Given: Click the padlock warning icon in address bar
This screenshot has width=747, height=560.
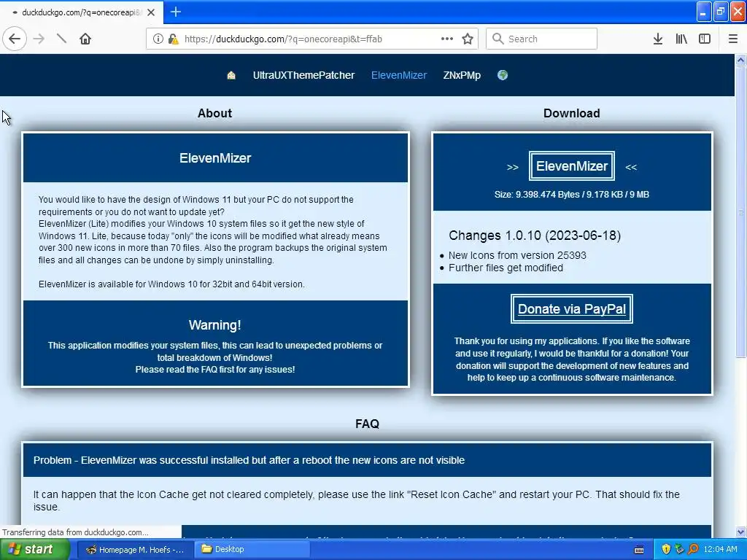Looking at the screenshot, I should click(174, 39).
